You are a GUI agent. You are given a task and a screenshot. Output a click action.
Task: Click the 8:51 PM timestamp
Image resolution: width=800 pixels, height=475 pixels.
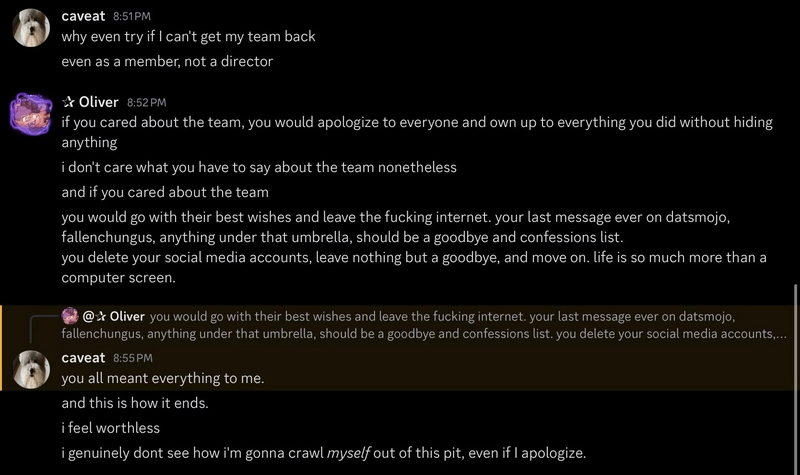tap(133, 17)
